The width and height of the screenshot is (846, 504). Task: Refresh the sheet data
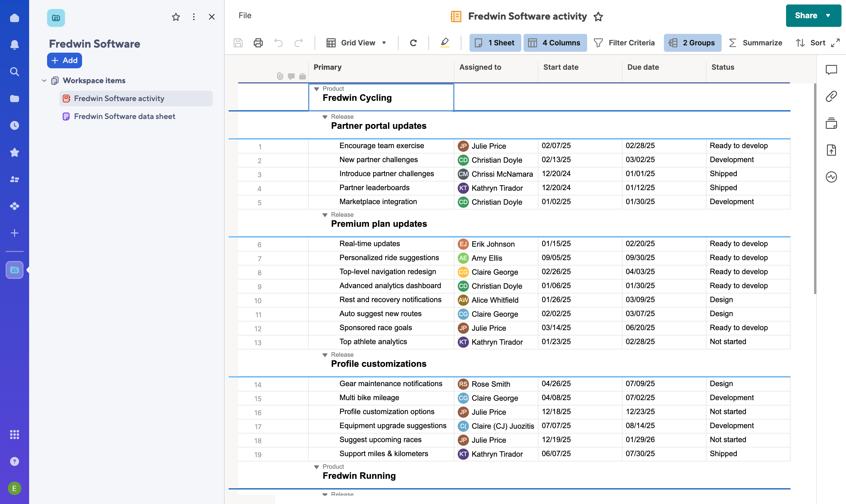[x=413, y=43]
